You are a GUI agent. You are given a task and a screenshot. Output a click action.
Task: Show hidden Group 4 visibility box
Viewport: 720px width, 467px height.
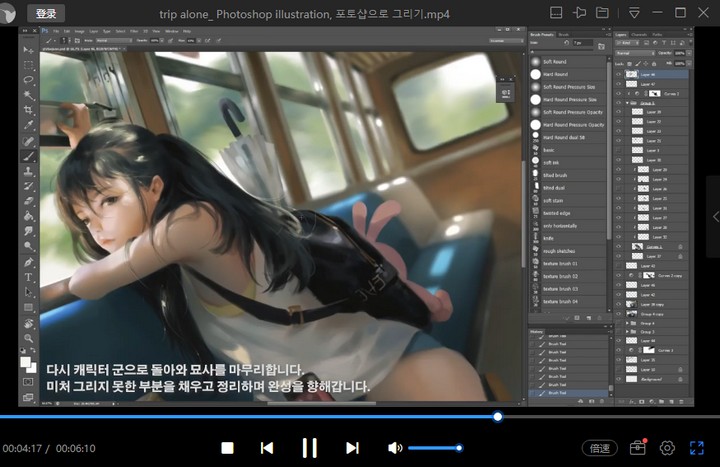(x=619, y=323)
